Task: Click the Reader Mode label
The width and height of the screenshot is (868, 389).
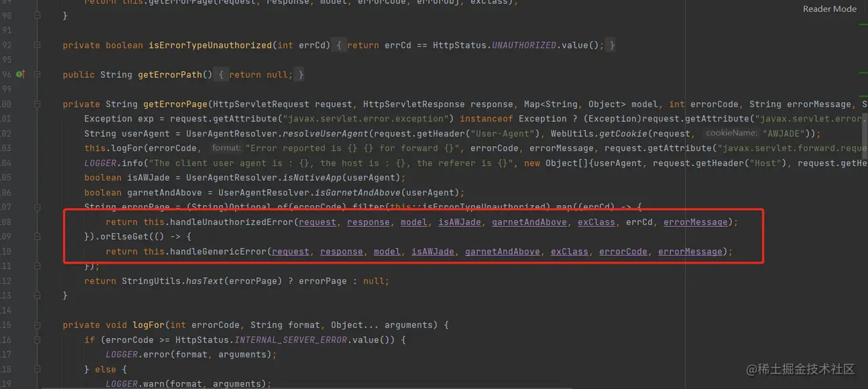Action: coord(829,9)
